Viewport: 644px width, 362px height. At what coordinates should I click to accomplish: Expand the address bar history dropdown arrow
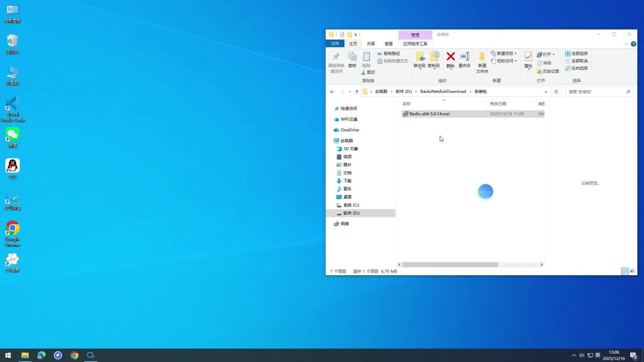click(546, 92)
